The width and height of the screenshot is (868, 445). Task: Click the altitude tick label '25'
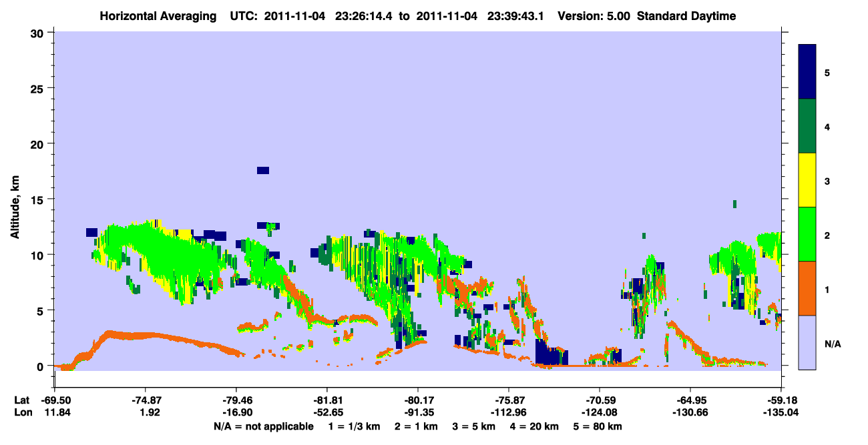click(39, 88)
